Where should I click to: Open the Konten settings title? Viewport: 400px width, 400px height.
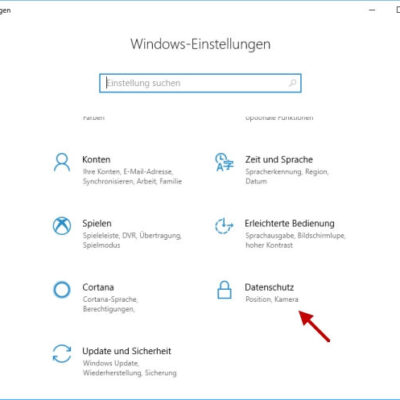pos(96,160)
